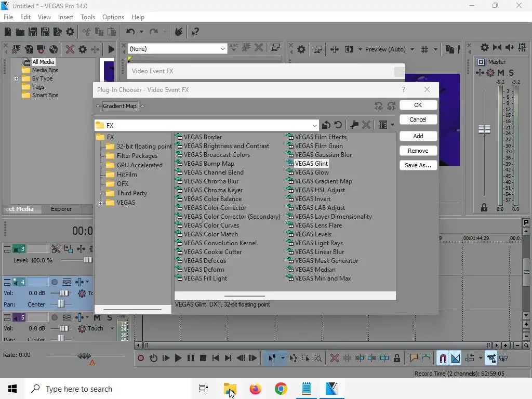532x399 pixels.
Task: Click Move up one folder icon in Plug-In Chooser
Action: (326, 125)
